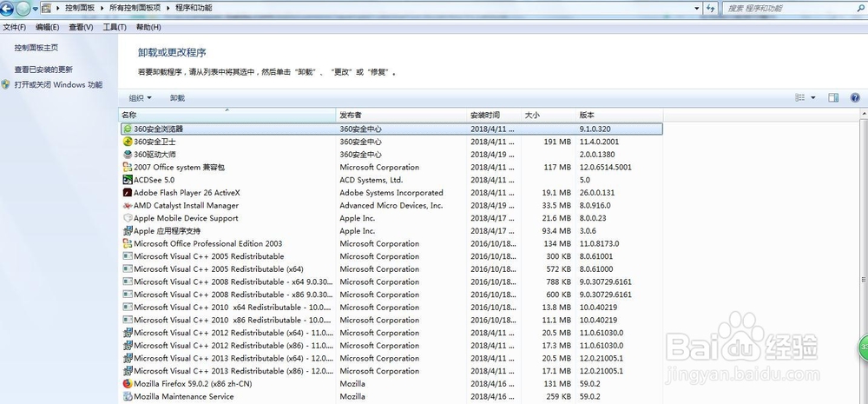The height and width of the screenshot is (404, 868).
Task: Click the shield icon beside Windows 功能
Action: (x=5, y=85)
